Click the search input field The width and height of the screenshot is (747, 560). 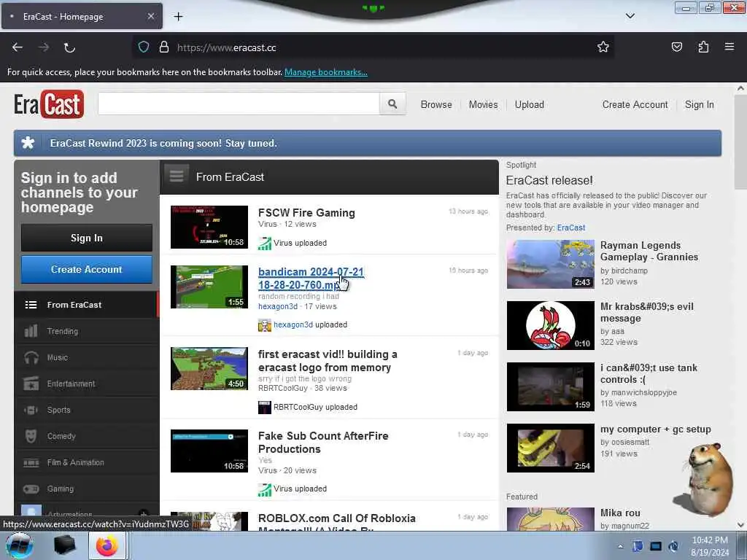click(x=239, y=104)
